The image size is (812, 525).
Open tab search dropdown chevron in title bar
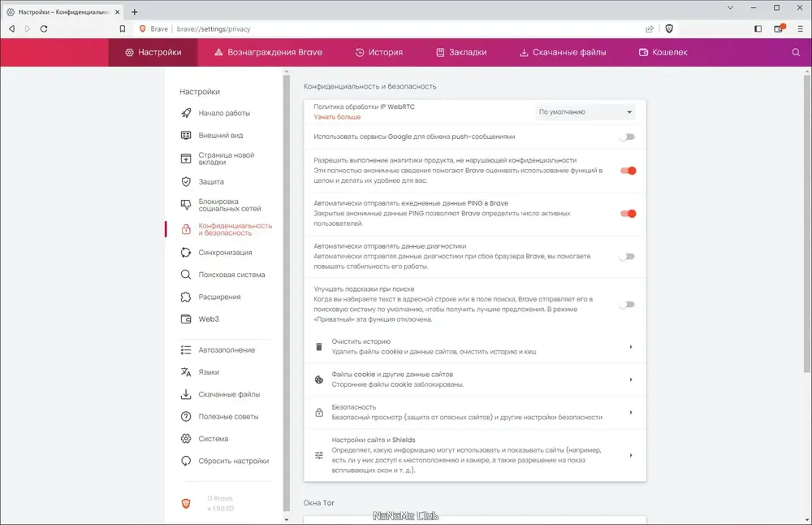point(730,8)
